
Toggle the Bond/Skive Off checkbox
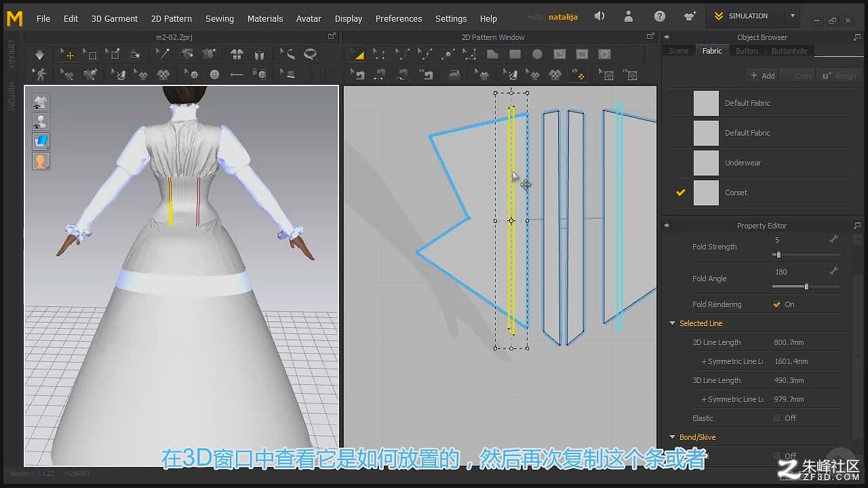(x=776, y=456)
